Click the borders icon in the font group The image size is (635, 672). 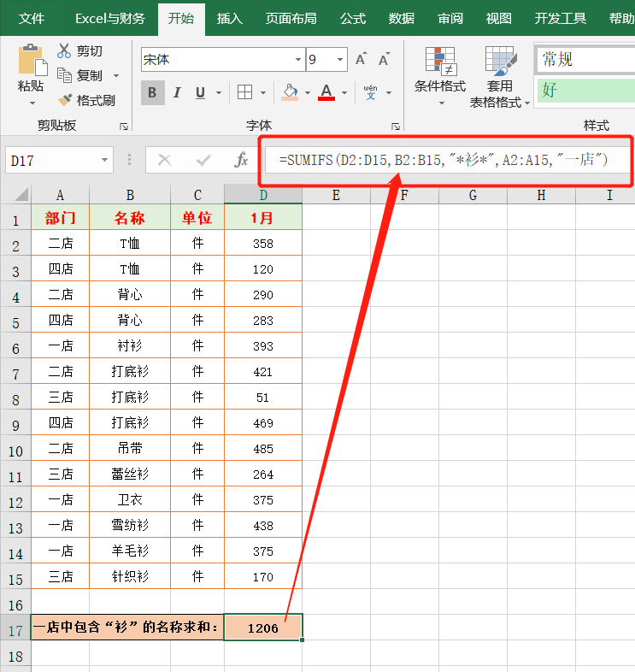[x=244, y=92]
